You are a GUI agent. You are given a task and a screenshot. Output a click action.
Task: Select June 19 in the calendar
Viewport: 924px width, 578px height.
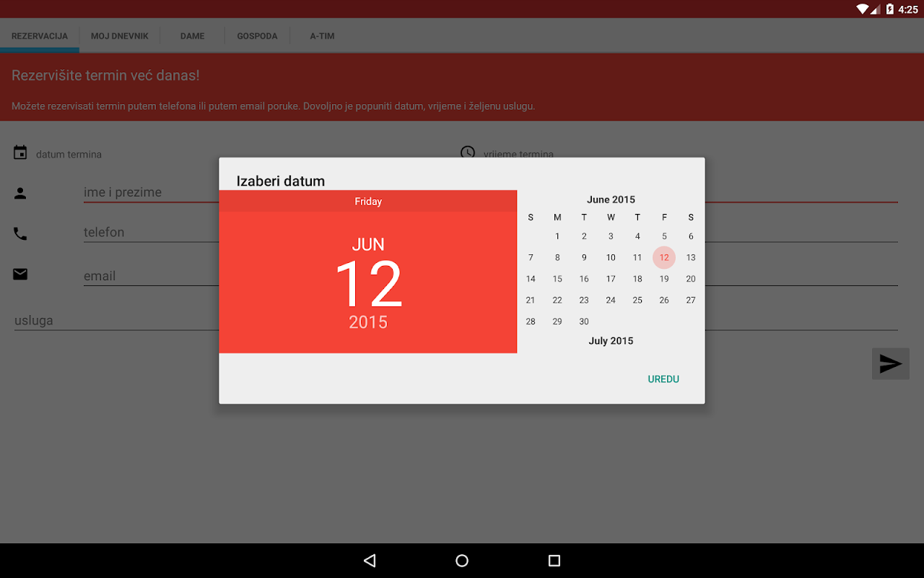click(x=664, y=279)
